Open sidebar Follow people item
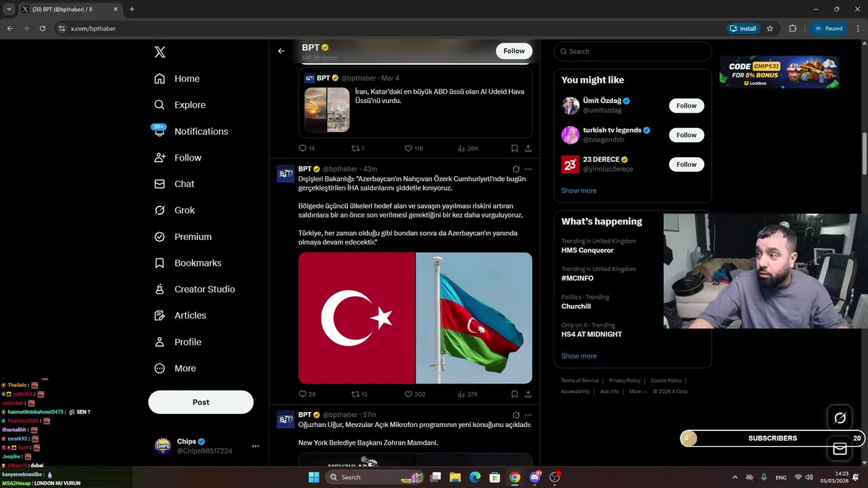This screenshot has width=868, height=488. 178,158
